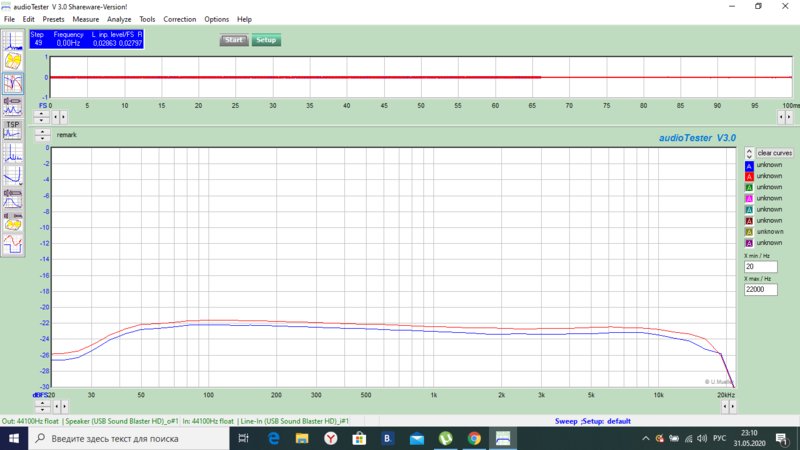Select the 3D waterfall measurement icon
This screenshot has height=450, width=800.
click(x=13, y=62)
